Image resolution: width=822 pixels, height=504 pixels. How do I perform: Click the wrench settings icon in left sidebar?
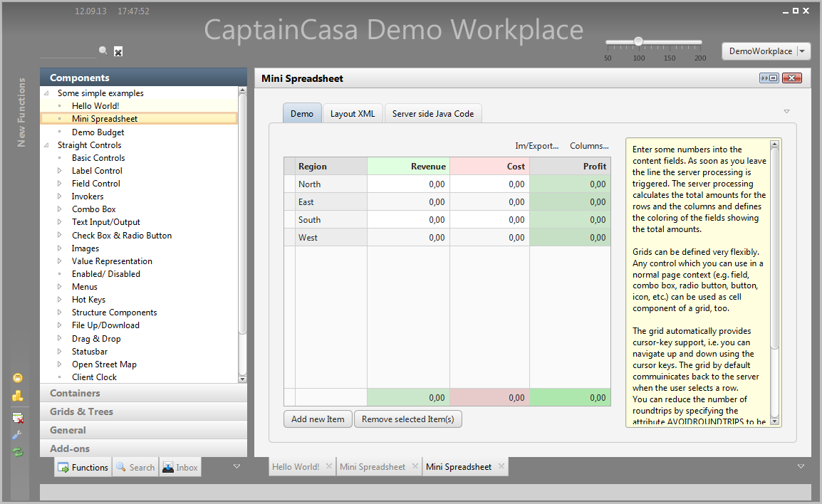coord(18,435)
